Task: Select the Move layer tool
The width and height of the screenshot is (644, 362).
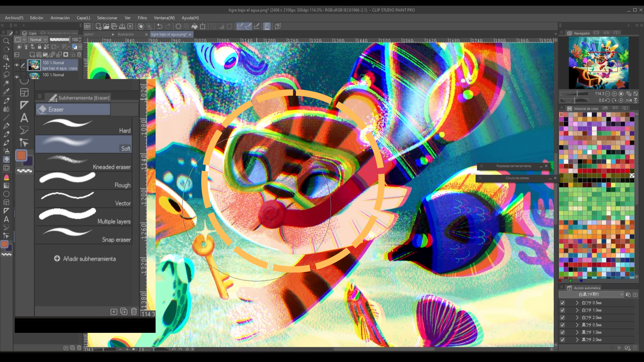Action: tap(6, 66)
